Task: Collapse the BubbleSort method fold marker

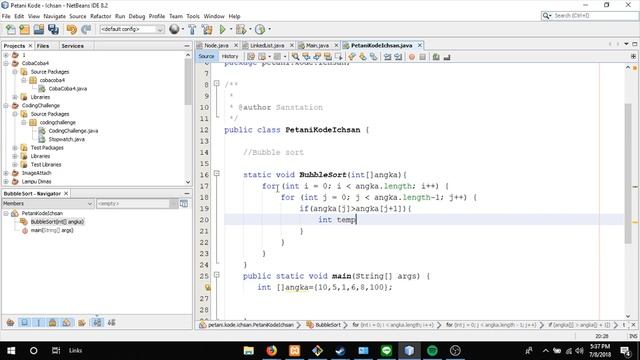Action: point(217,173)
